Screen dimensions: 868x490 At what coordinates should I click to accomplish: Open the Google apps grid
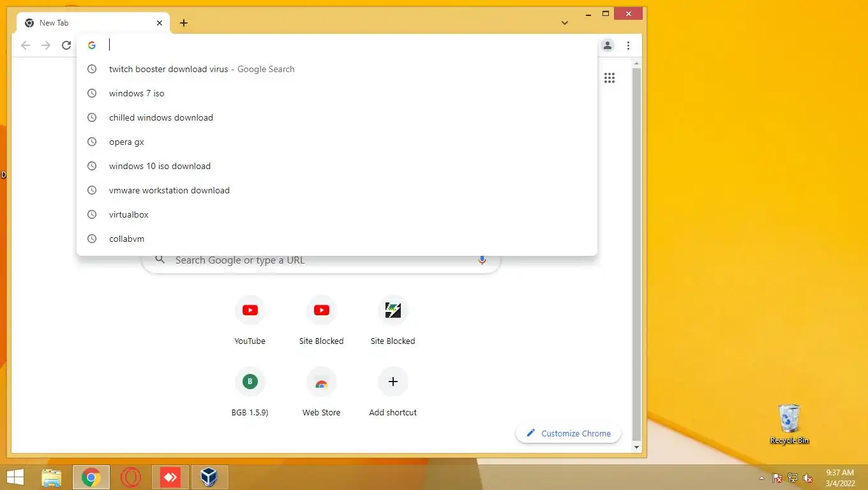click(x=610, y=78)
